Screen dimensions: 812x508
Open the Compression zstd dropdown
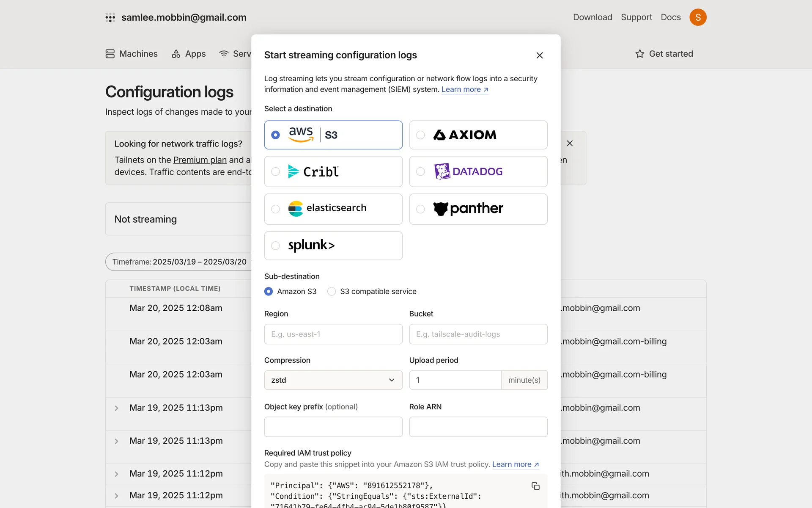(333, 380)
